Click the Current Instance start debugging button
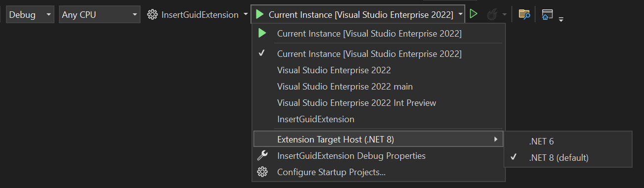644x188 pixels. [354, 15]
